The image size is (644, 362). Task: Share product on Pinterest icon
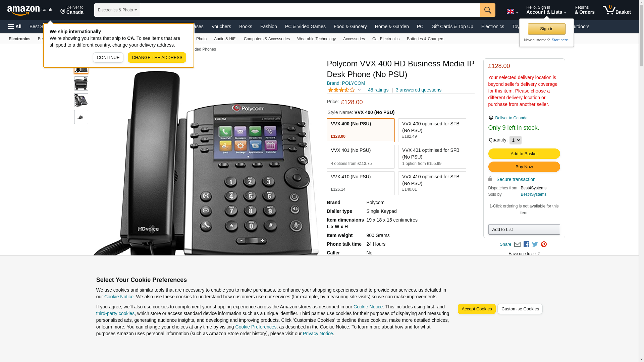pyautogui.click(x=544, y=244)
